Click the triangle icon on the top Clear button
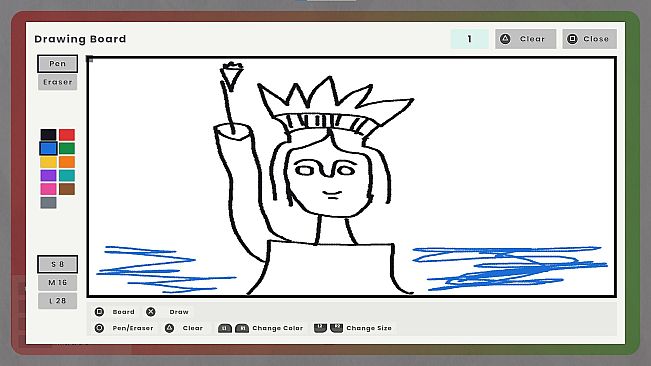651x366 pixels. (x=505, y=39)
